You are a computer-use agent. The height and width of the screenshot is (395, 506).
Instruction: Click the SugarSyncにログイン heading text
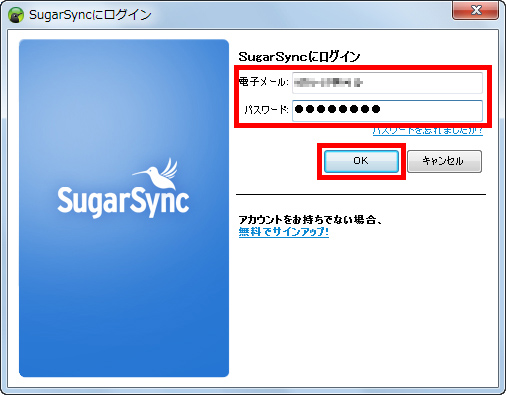[x=299, y=57]
